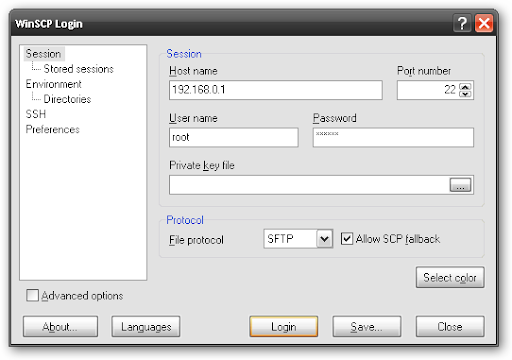Open Preferences in the left tree
512x360 pixels.
pos(53,129)
